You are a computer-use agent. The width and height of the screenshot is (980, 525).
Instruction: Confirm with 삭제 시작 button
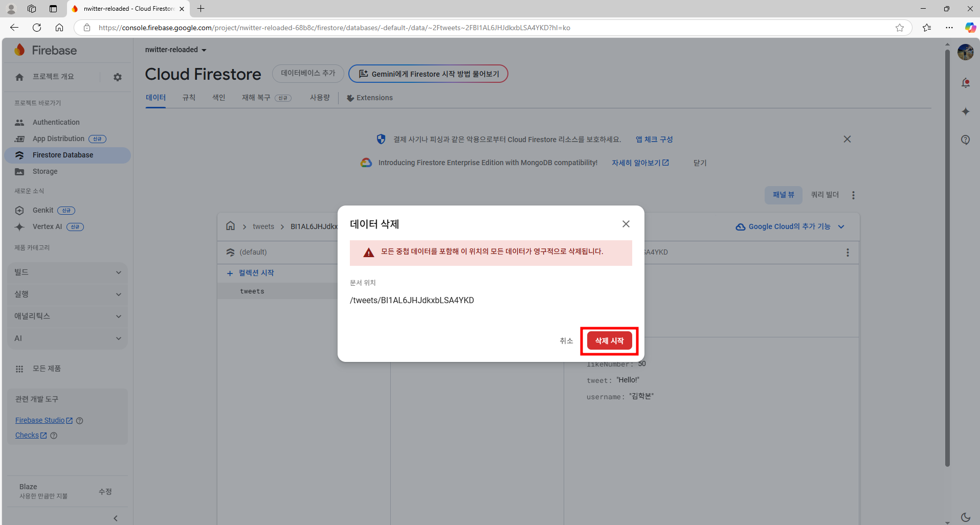click(609, 341)
